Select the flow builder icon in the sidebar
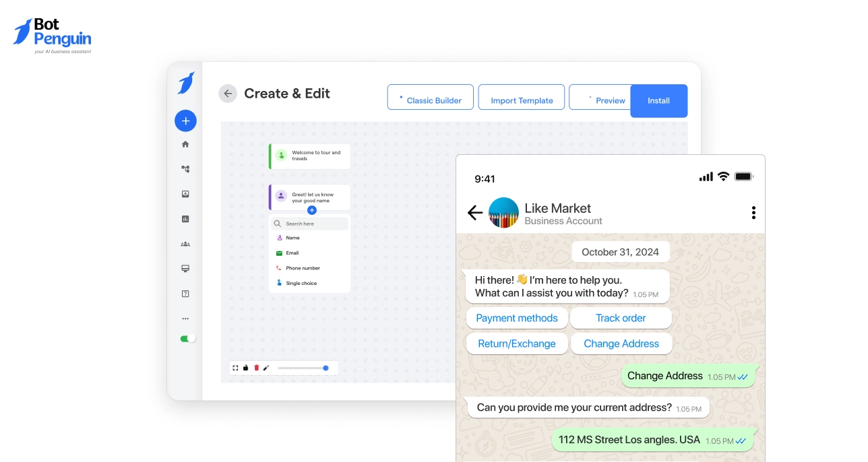868x462 pixels. 185,168
